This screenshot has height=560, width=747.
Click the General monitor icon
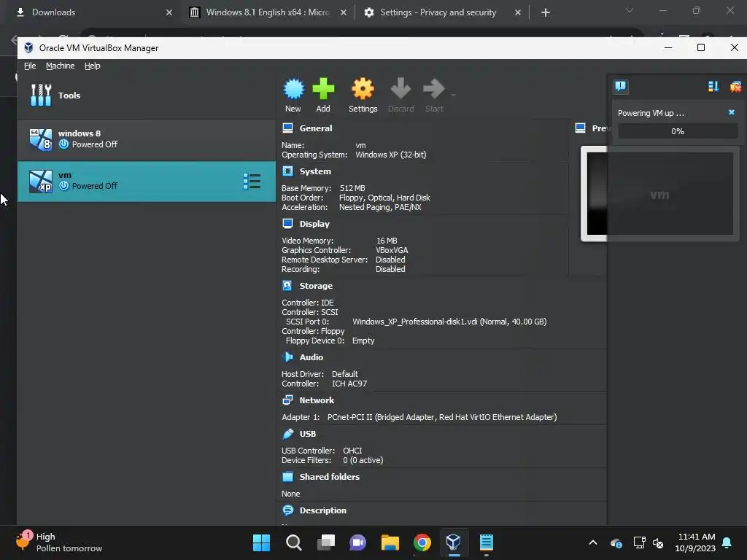tap(287, 128)
